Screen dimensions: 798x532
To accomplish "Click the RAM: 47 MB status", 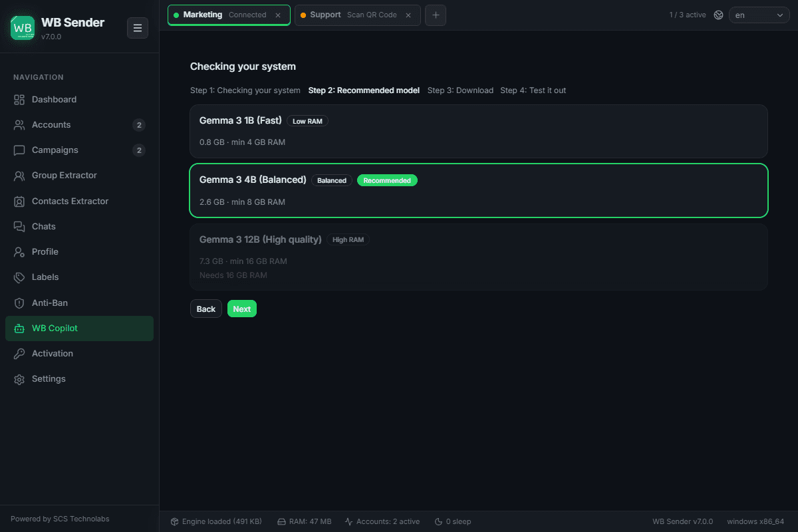I will (x=304, y=521).
